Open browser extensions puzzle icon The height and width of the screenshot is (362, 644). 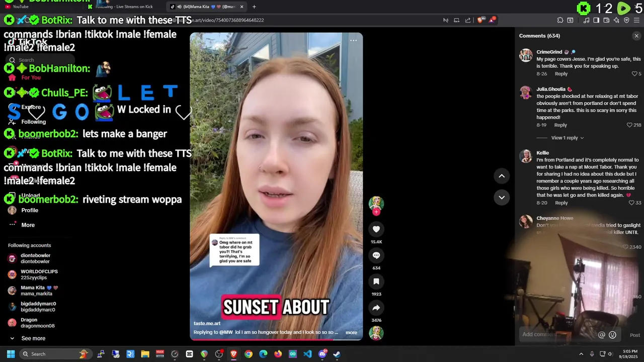[560, 20]
